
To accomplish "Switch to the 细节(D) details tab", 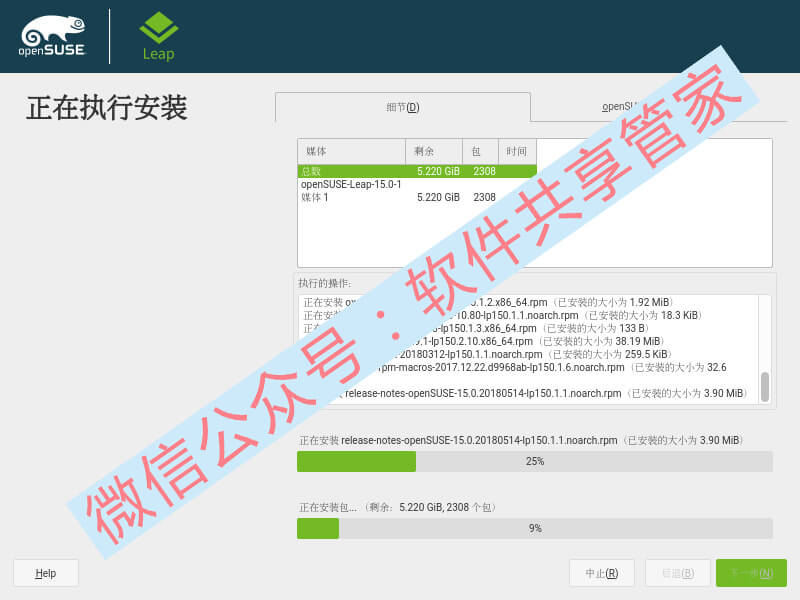I will click(403, 107).
